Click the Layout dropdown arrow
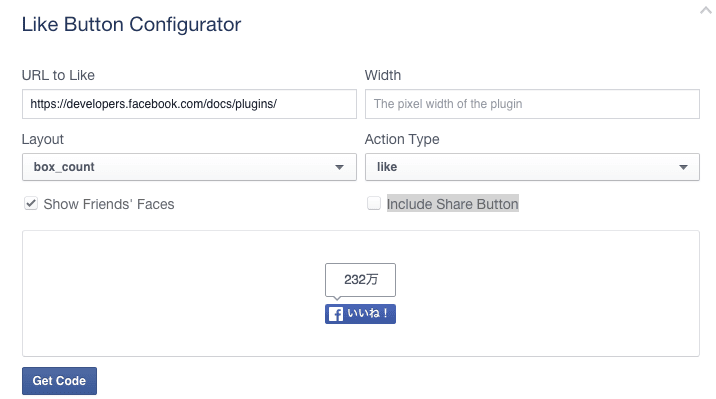Screen dimensions: 716x399 pos(339,167)
